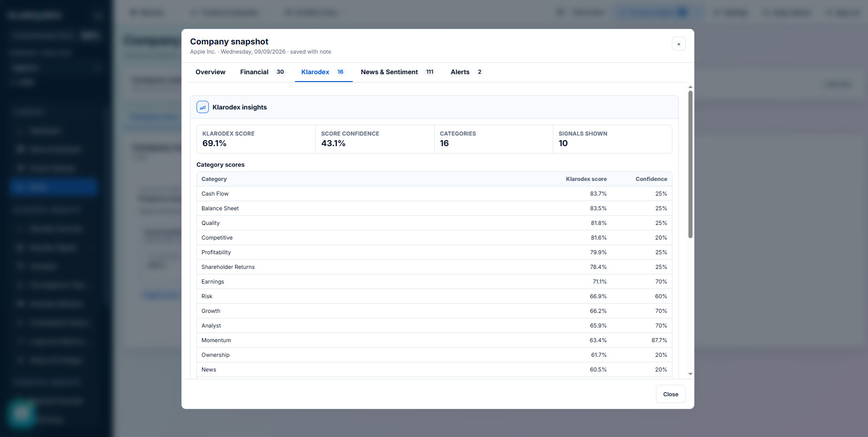Click the Competitive 20% confidence value
The height and width of the screenshot is (437, 868).
661,238
